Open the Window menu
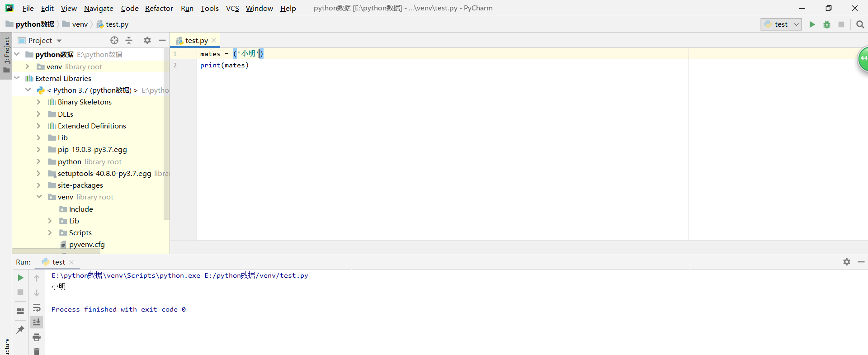 (259, 8)
